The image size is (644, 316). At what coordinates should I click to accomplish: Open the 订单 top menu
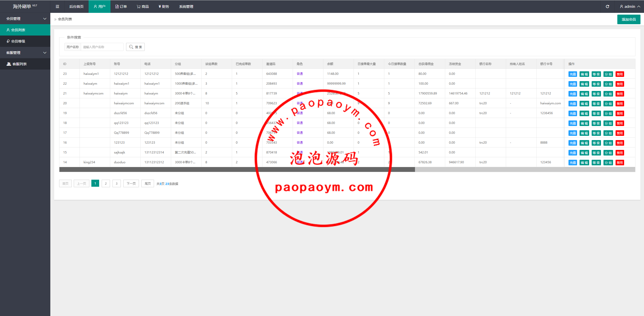coord(121,7)
